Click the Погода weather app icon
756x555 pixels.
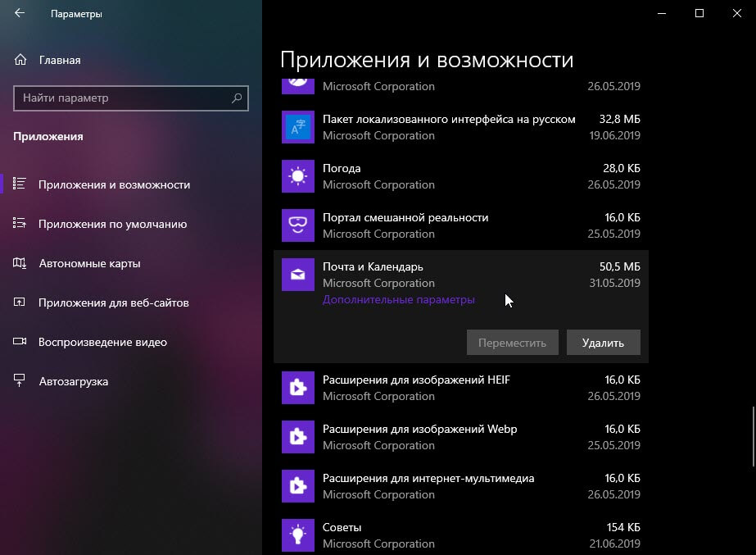(298, 176)
